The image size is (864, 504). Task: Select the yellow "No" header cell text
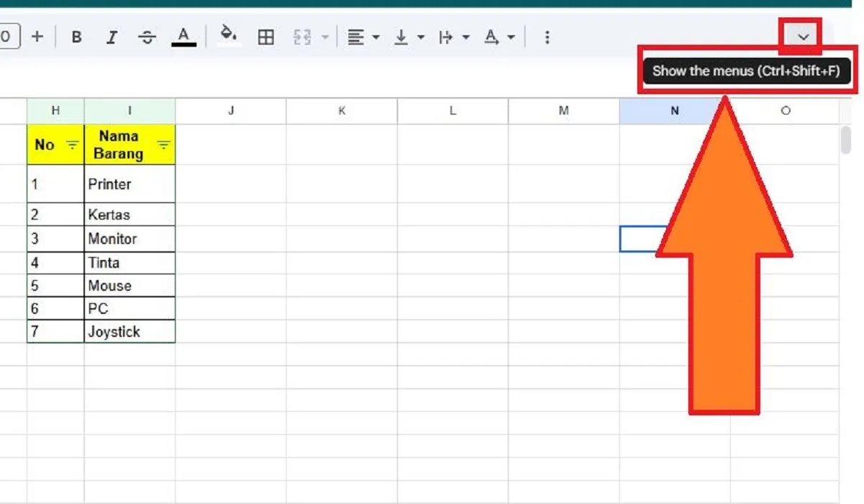[x=45, y=145]
